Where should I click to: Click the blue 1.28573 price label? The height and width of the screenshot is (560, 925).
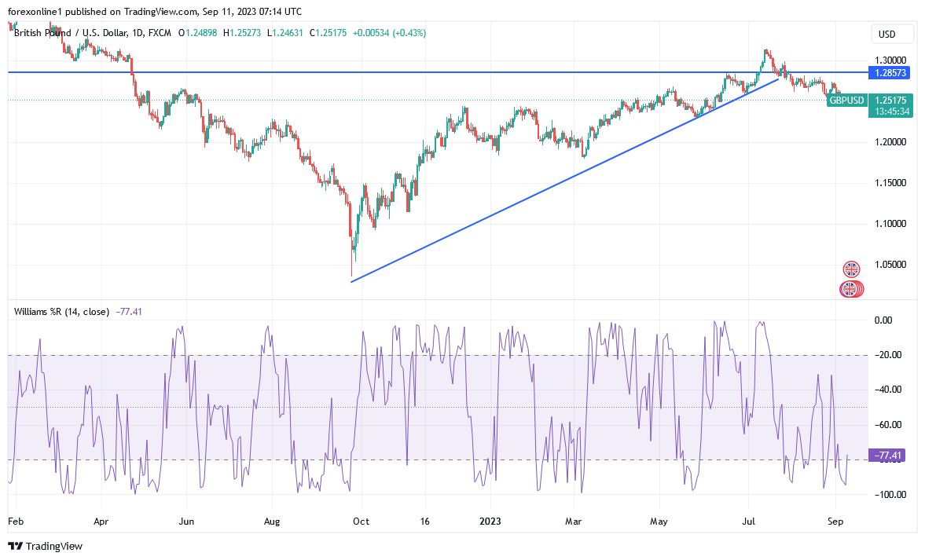pyautogui.click(x=890, y=72)
